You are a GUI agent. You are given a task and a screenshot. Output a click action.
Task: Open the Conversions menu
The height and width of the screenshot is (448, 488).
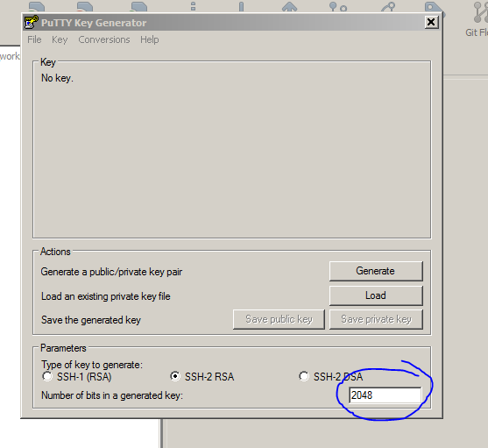pos(104,39)
